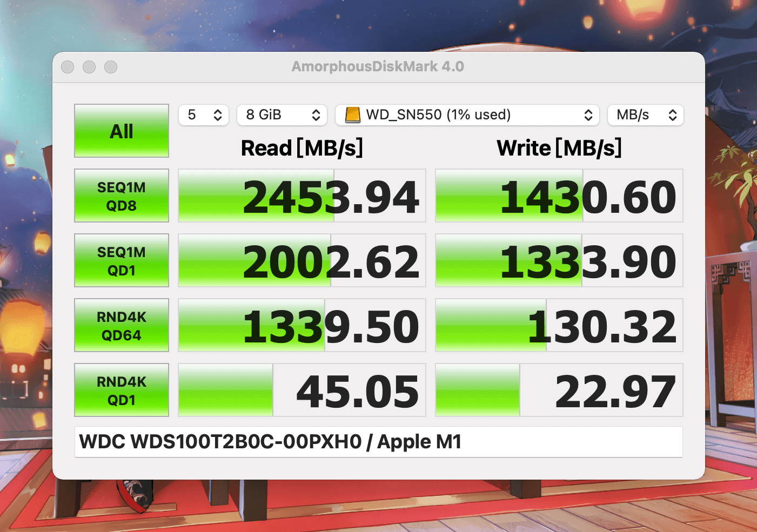Click the 22.97 write result cell

tap(559, 390)
